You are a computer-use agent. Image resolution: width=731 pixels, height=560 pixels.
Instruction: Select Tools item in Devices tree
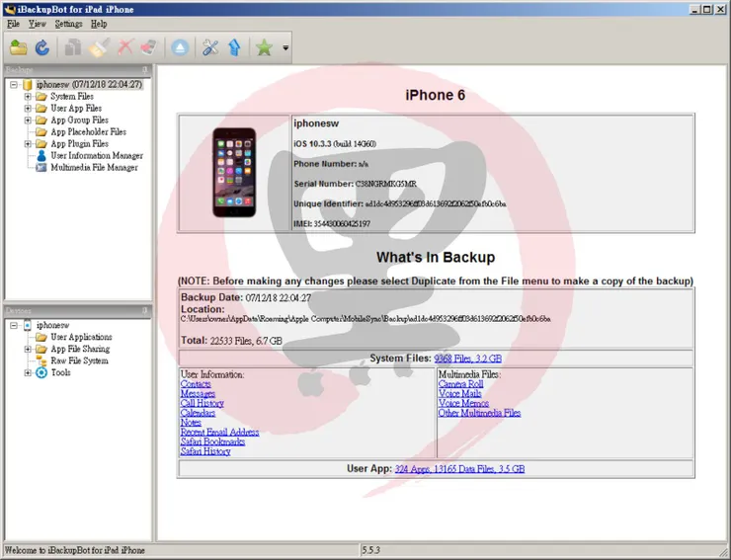click(60, 373)
